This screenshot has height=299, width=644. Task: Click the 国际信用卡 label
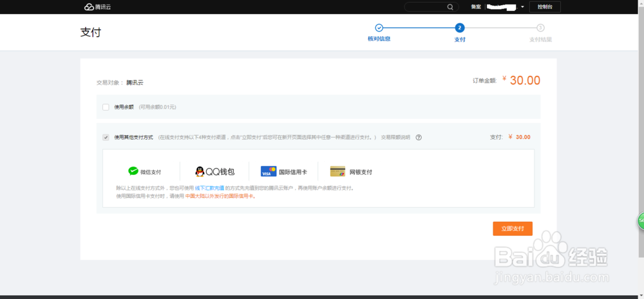pos(293,172)
